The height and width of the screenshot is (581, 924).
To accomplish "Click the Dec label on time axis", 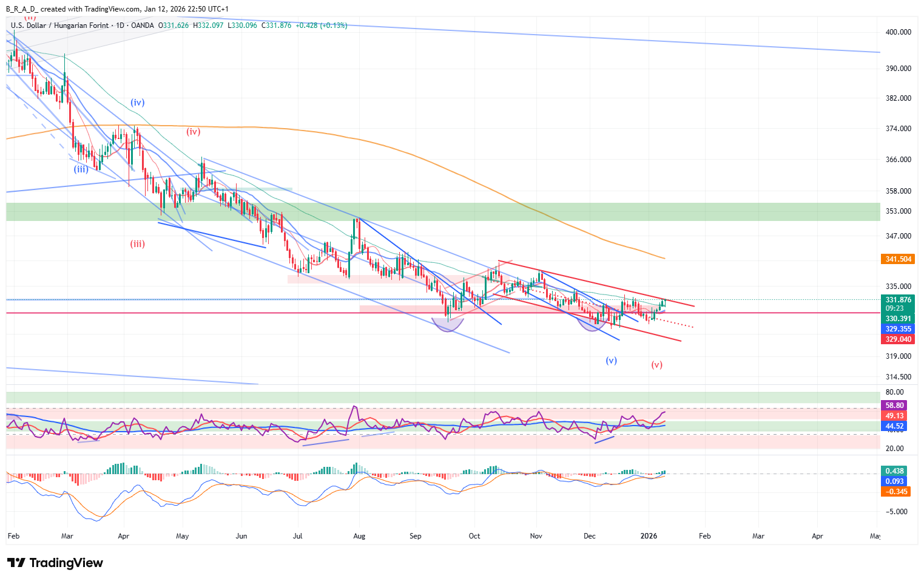I will 589,536.
